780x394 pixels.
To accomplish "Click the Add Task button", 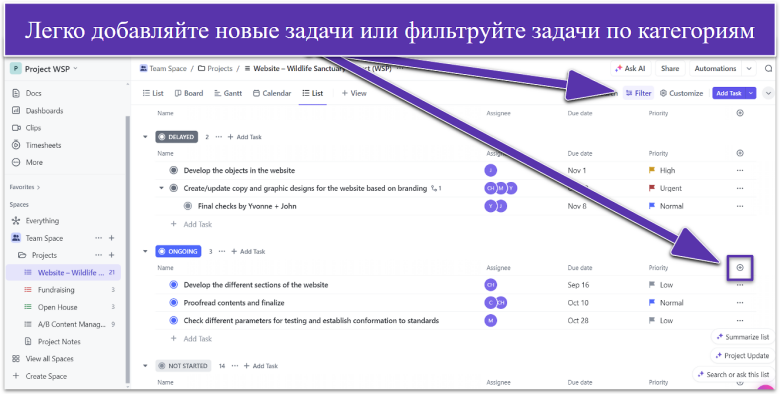I will (x=729, y=93).
